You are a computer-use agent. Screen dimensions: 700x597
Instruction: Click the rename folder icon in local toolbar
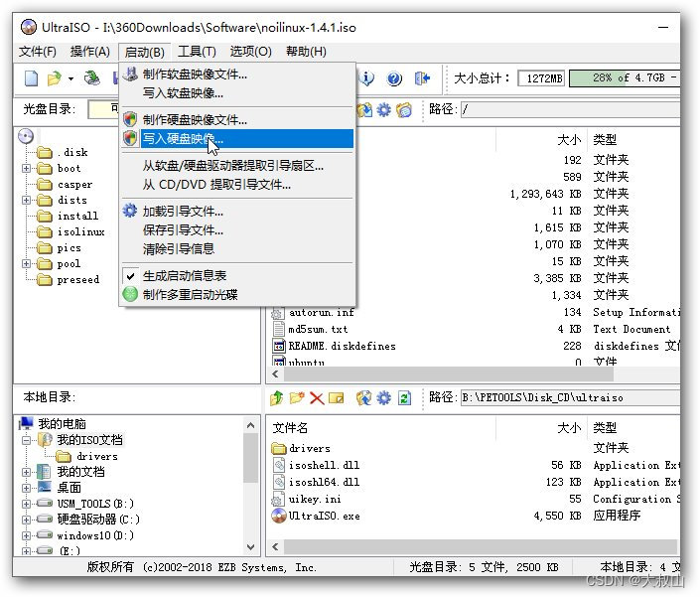pos(337,398)
